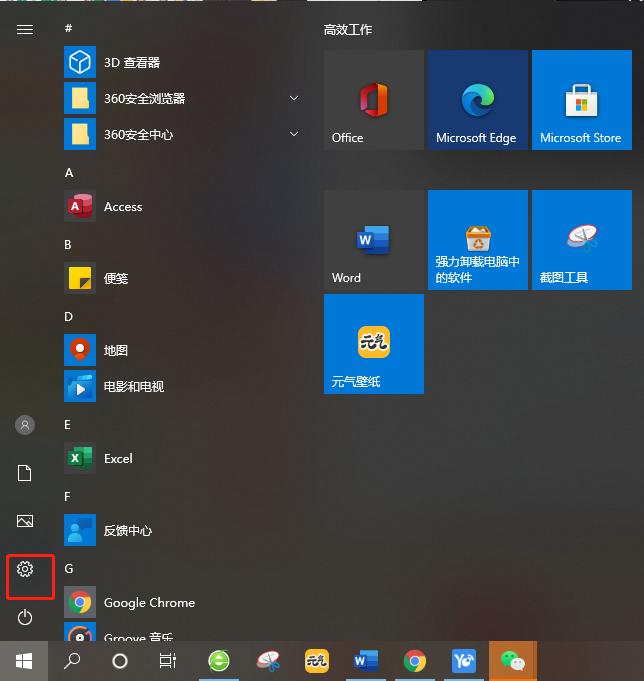The width and height of the screenshot is (644, 681).
Task: Rename the 高效工作 tile group header
Action: point(348,30)
